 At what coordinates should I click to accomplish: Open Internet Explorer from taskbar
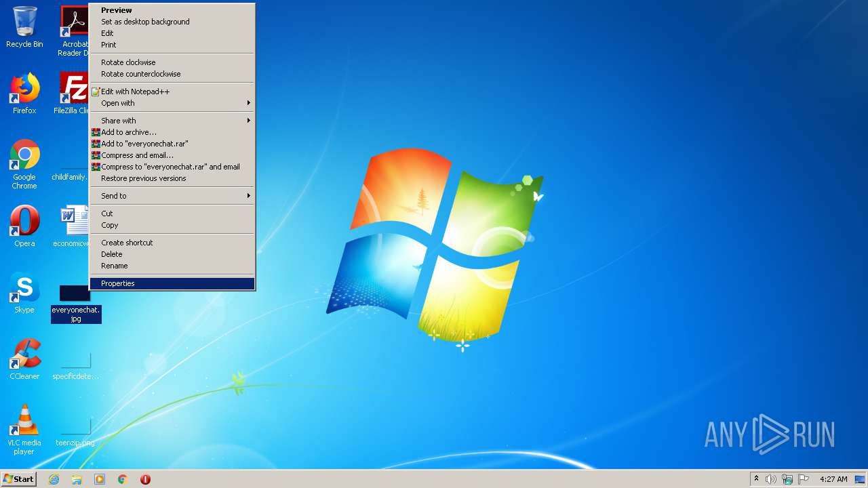(x=54, y=479)
